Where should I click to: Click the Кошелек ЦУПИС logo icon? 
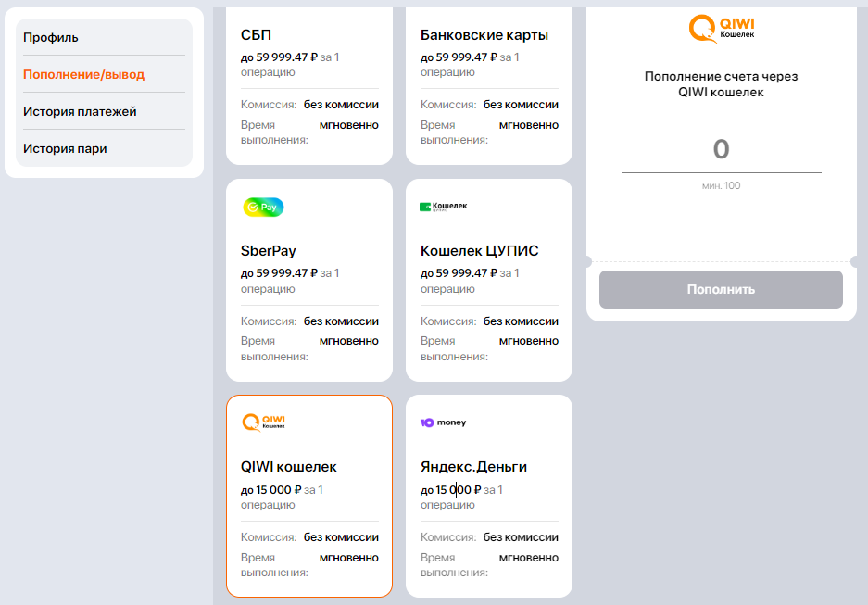pos(444,207)
